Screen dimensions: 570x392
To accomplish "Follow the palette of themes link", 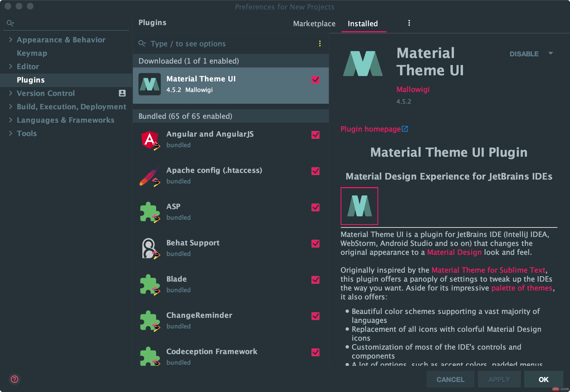I will 522,288.
